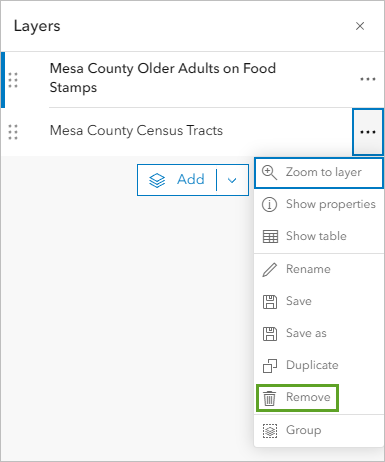Click the Save floppy disk icon
The width and height of the screenshot is (385, 462).
pos(270,302)
